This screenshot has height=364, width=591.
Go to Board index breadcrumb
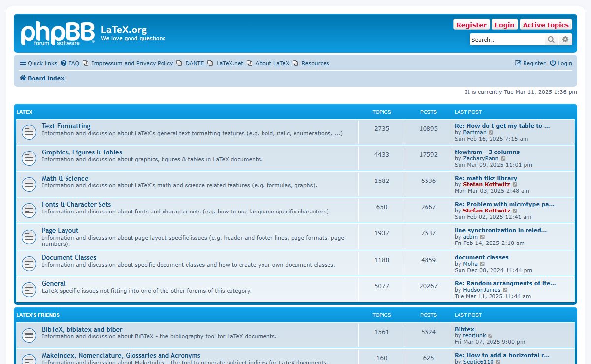42,78
